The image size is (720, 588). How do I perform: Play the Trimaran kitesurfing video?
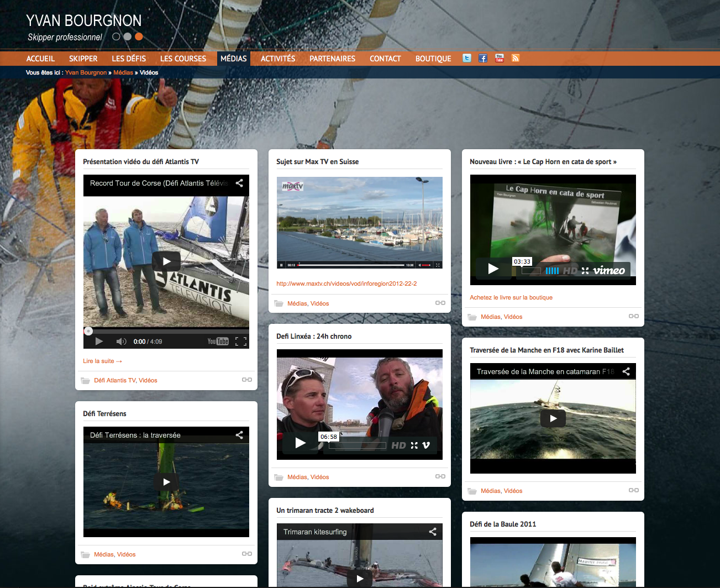click(360, 579)
